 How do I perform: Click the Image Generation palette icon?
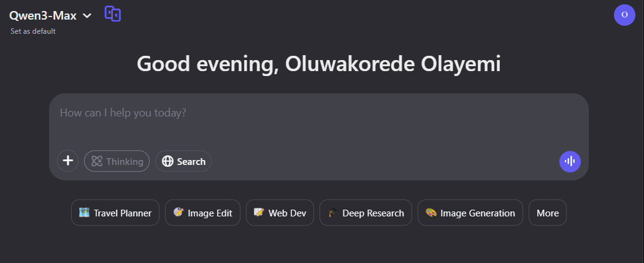431,213
